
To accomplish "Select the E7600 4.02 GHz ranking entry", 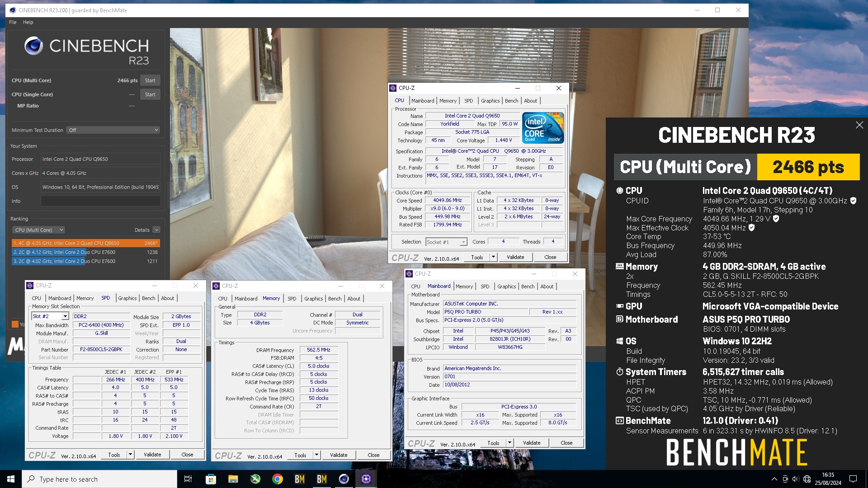I will 86,261.
